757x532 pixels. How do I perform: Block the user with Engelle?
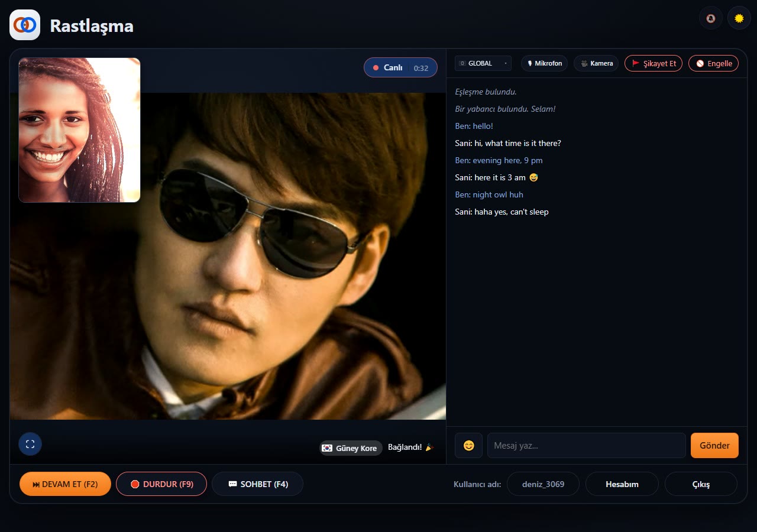[x=713, y=63]
